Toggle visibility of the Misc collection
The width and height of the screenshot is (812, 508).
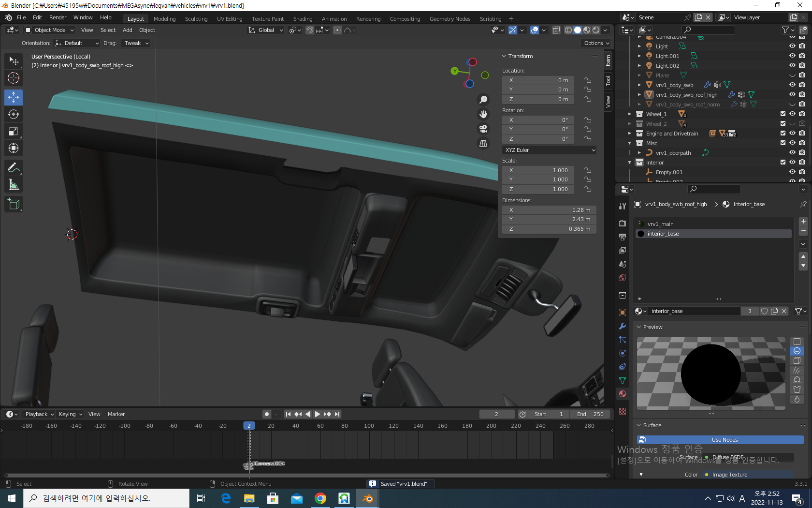[792, 143]
